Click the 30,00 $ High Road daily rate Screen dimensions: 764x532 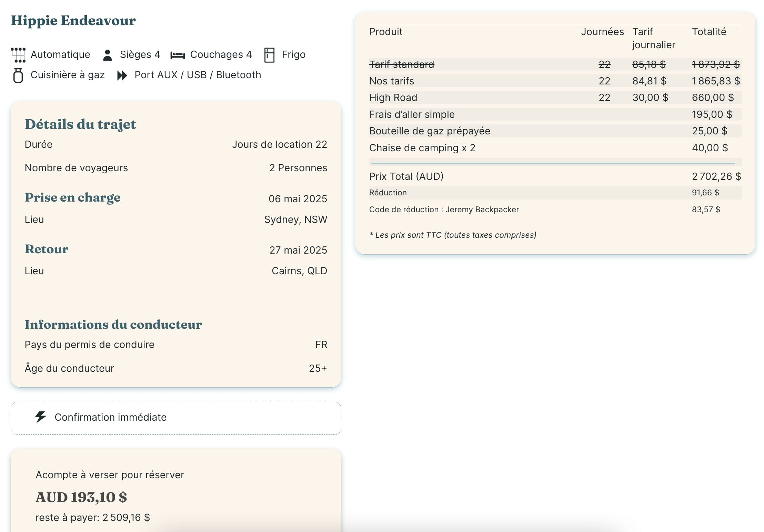pos(650,98)
